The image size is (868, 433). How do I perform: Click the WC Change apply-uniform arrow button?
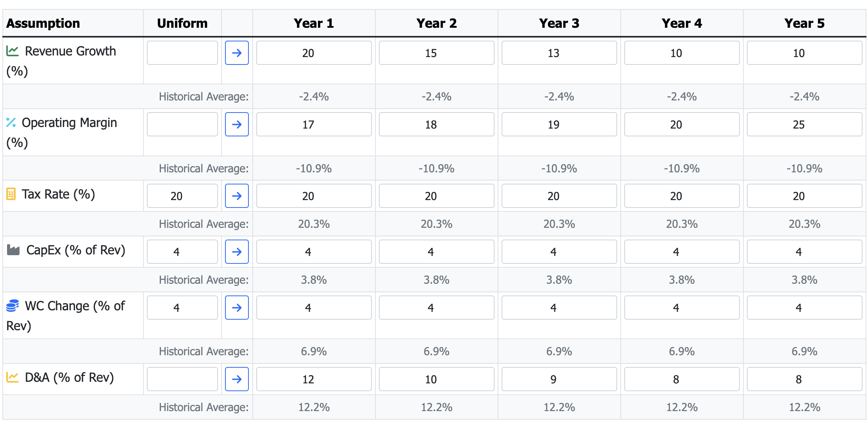tap(237, 308)
